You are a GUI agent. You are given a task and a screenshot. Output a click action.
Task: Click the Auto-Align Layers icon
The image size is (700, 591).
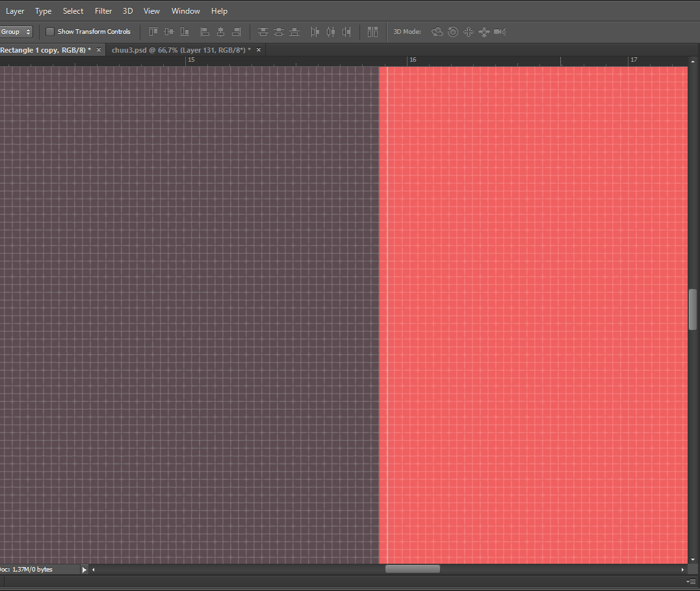click(x=373, y=32)
